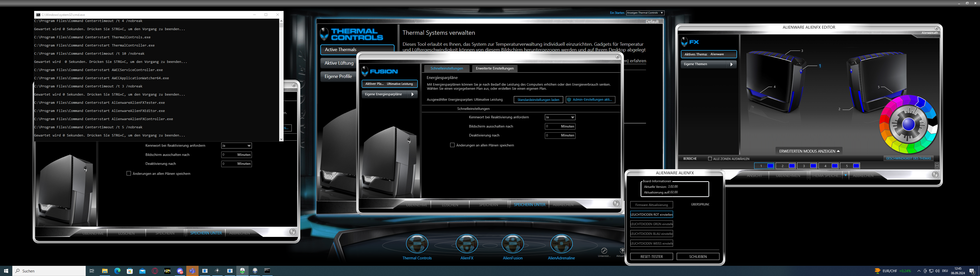Click the Ein Starten link at top
The width and height of the screenshot is (980, 276).
[x=617, y=13]
